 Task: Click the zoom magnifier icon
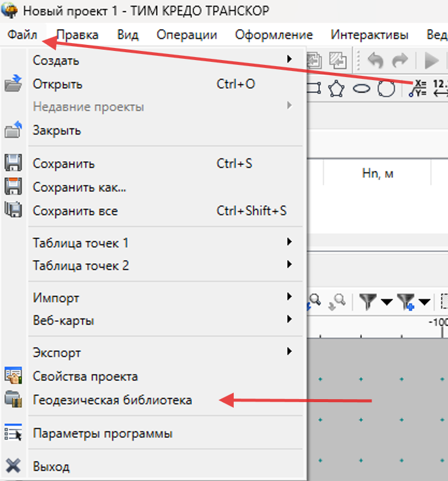click(314, 301)
